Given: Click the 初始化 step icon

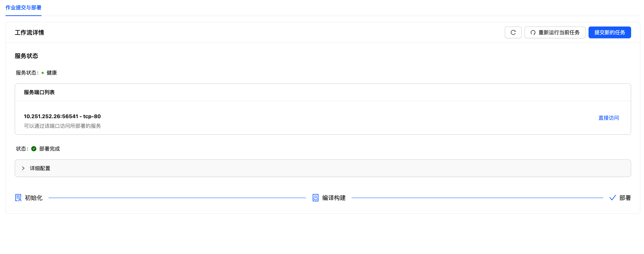Looking at the screenshot, I should tap(18, 198).
